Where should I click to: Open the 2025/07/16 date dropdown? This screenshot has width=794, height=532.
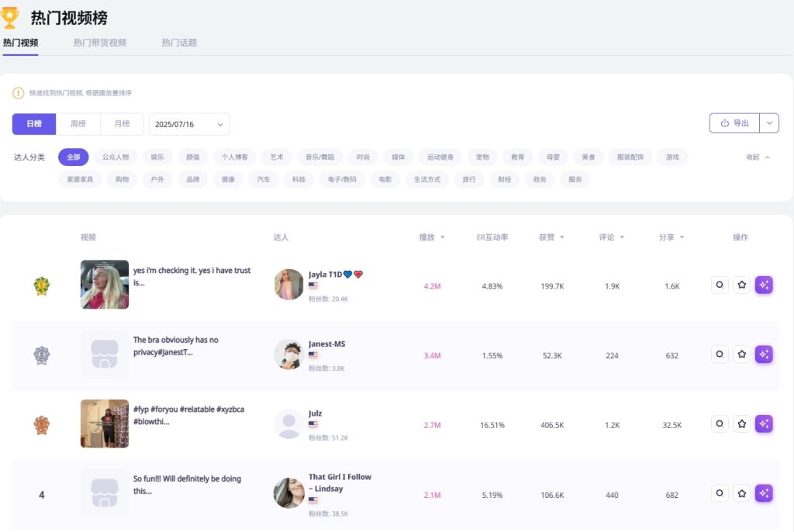click(x=189, y=124)
